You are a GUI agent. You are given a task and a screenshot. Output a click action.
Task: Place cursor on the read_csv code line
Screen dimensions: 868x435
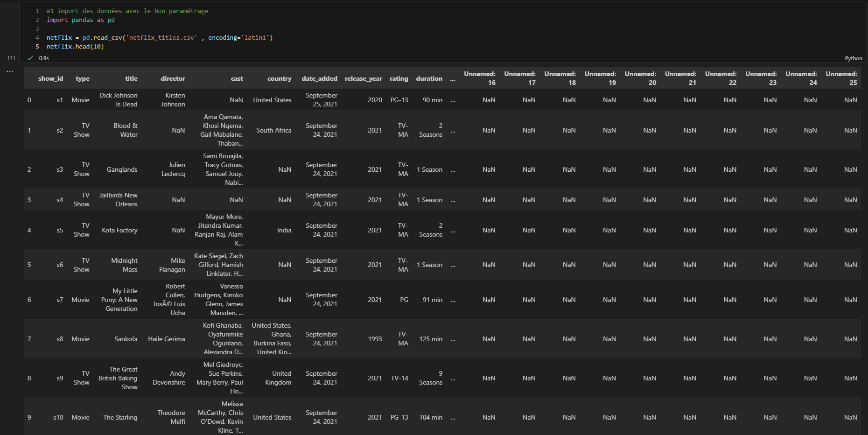159,38
